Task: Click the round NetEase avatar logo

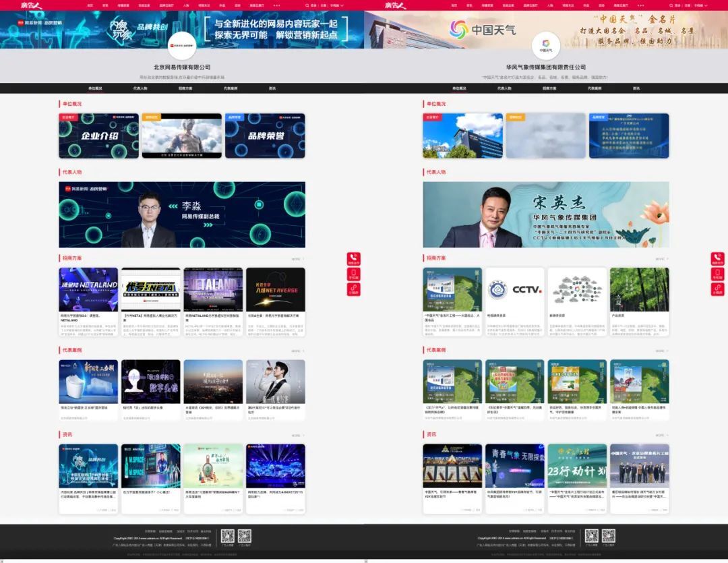Action: click(182, 46)
